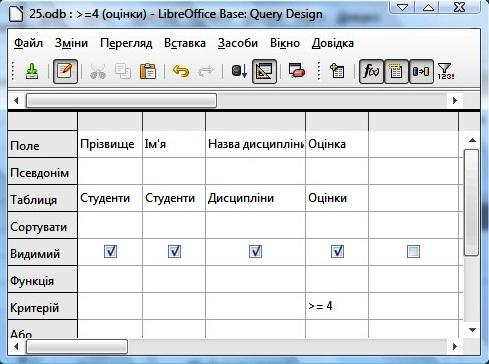
Task: Select the Функція row header
Action: tap(42, 279)
